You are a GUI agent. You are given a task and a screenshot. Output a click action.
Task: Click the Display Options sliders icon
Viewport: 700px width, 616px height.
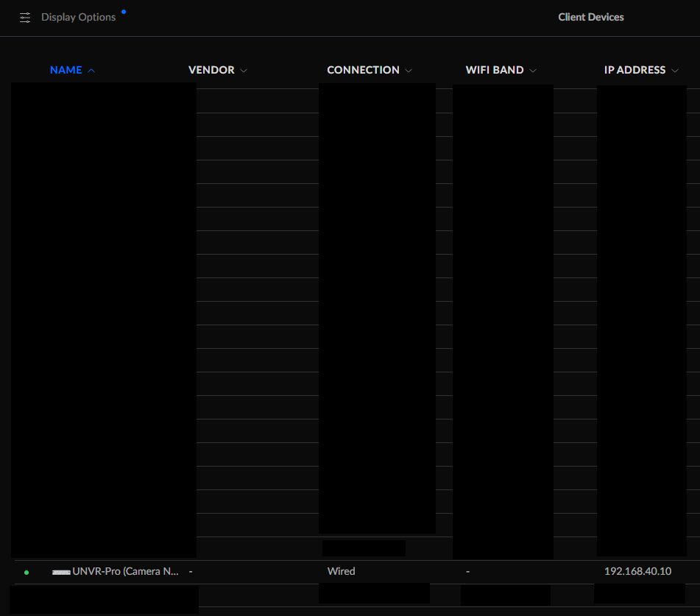tap(25, 18)
